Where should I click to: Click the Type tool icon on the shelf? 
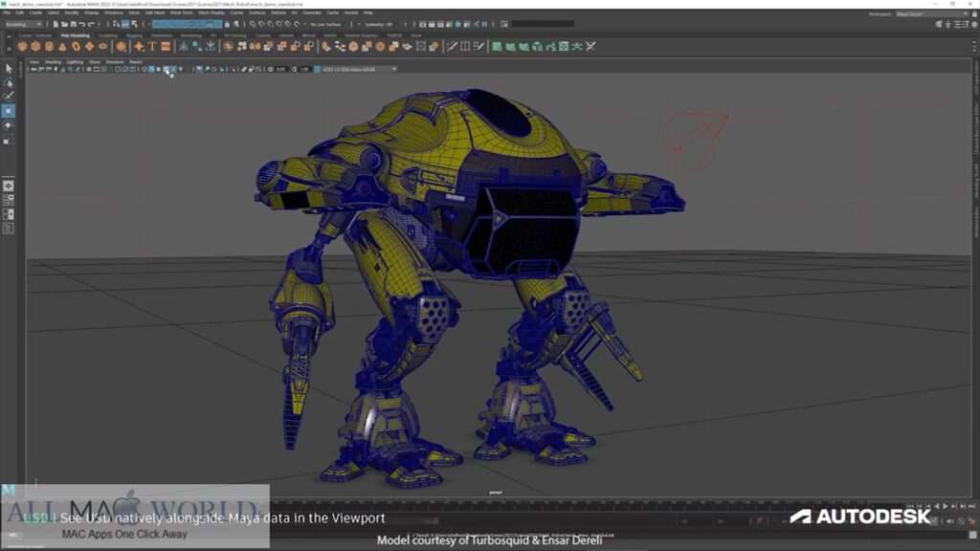coord(153,46)
